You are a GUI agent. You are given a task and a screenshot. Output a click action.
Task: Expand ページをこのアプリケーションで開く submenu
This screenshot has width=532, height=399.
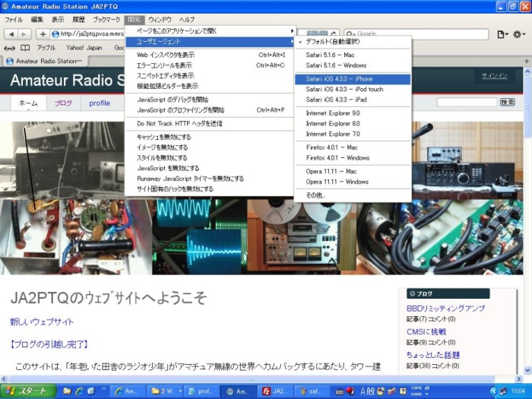coord(210,31)
